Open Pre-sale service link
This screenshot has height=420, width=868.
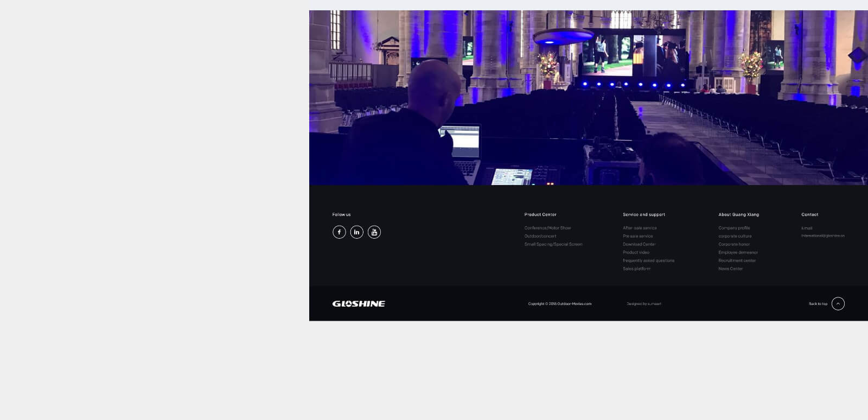(637, 236)
